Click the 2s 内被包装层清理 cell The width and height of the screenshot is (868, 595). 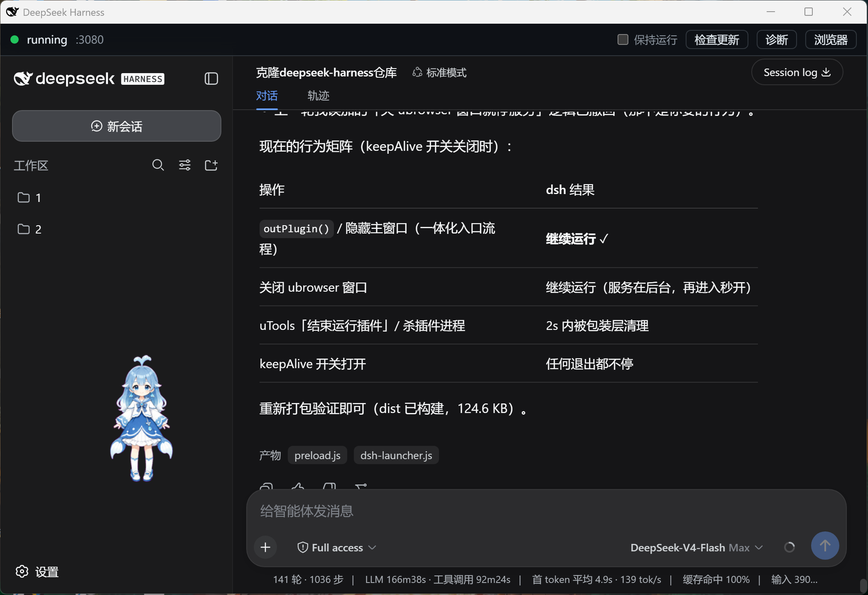597,325
